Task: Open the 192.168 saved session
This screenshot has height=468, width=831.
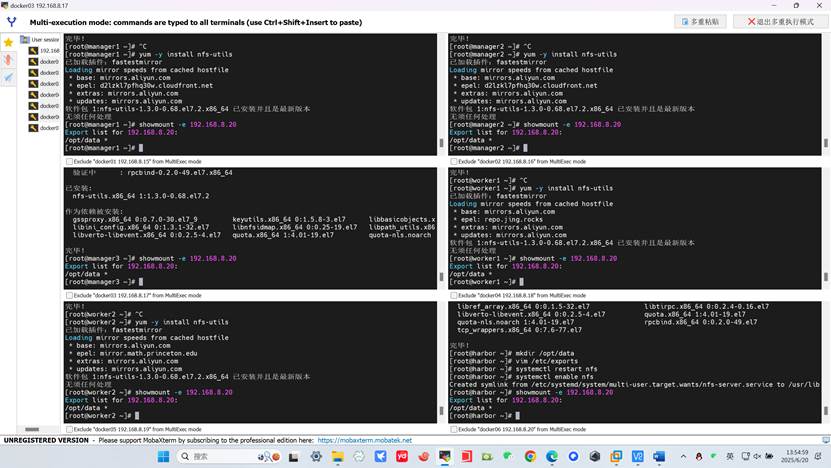Action: click(x=45, y=51)
